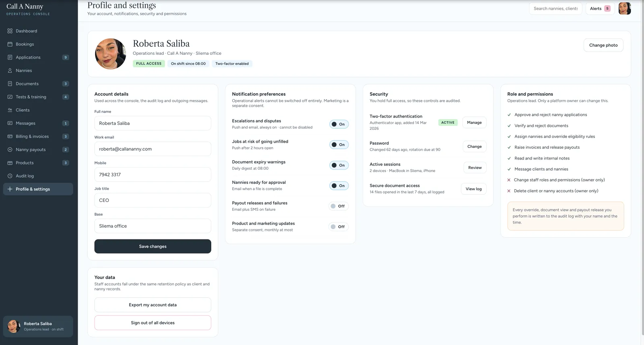The width and height of the screenshot is (644, 345).
Task: Click the Nannies person icon
Action: click(10, 71)
